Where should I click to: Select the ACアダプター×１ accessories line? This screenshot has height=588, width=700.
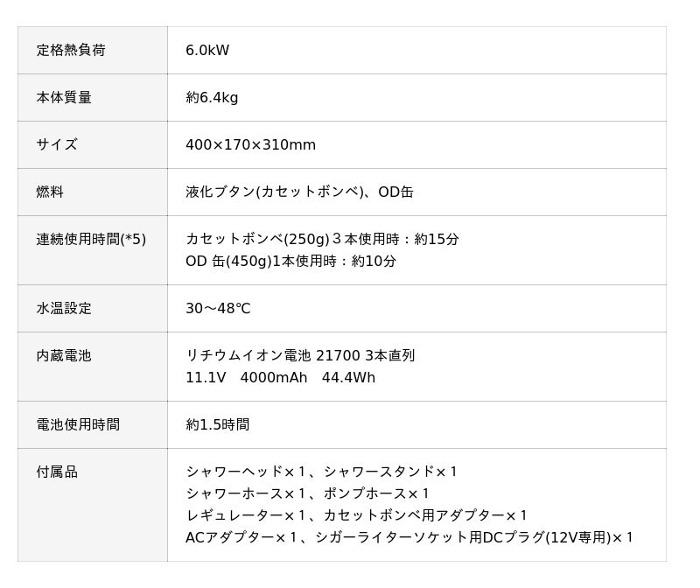pos(409,538)
